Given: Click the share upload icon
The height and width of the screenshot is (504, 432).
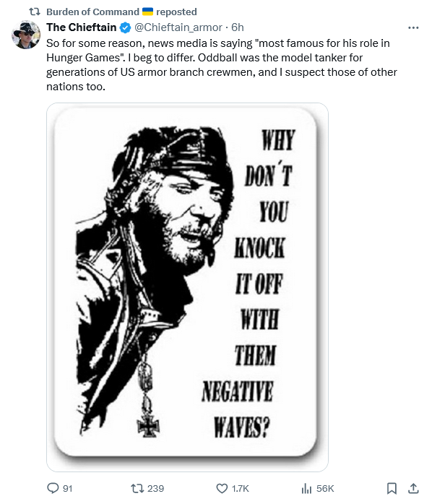Looking at the screenshot, I should pos(413,488).
